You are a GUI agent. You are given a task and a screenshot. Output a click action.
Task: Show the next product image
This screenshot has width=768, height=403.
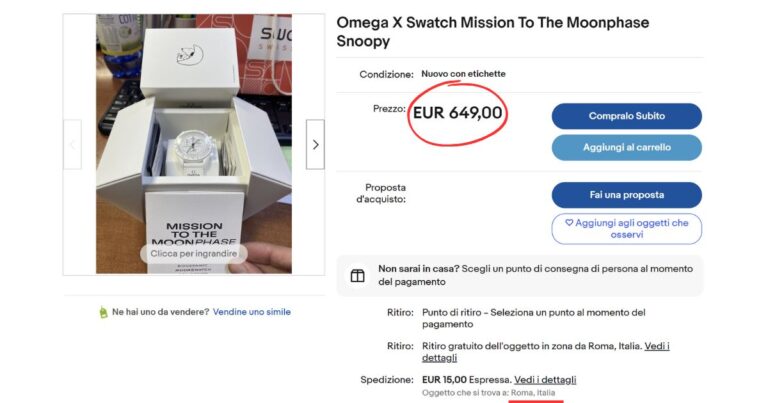point(315,145)
